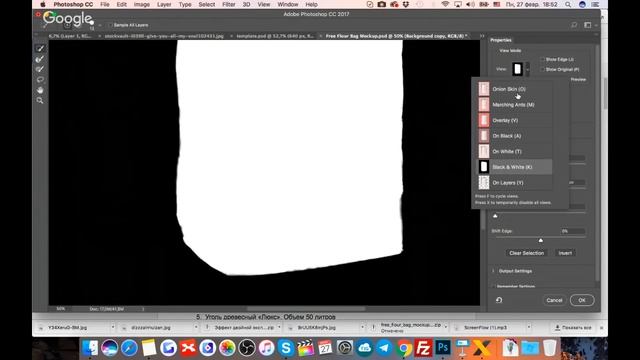This screenshot has height=360, width=640.
Task: Open dropdown arrow for free_flour_bag_mockup download
Action: pos(445,327)
